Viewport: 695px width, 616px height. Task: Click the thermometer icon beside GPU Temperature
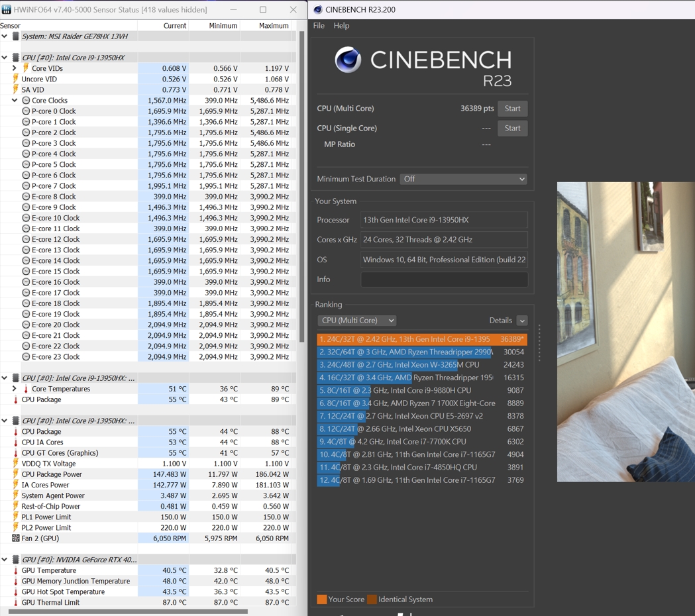tap(15, 570)
